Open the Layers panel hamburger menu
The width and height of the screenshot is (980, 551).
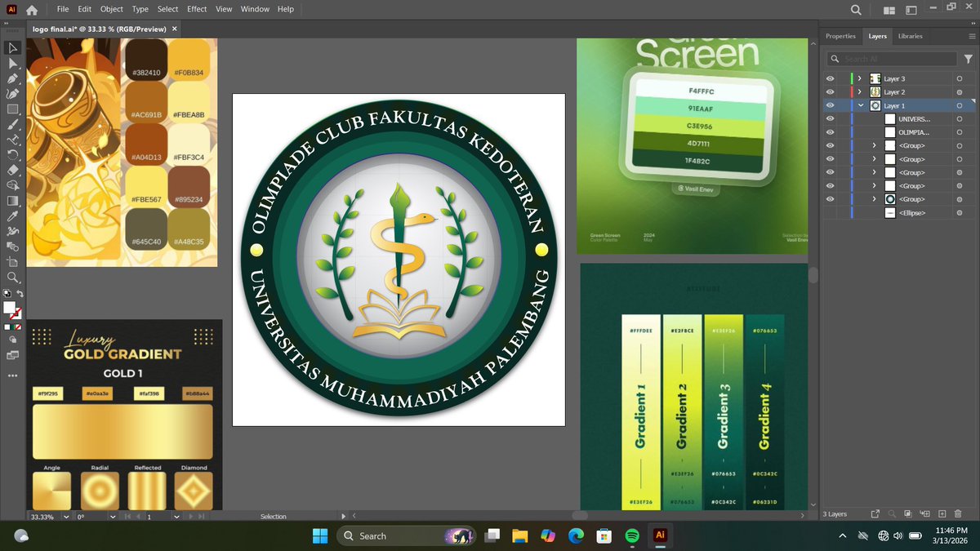(x=970, y=36)
